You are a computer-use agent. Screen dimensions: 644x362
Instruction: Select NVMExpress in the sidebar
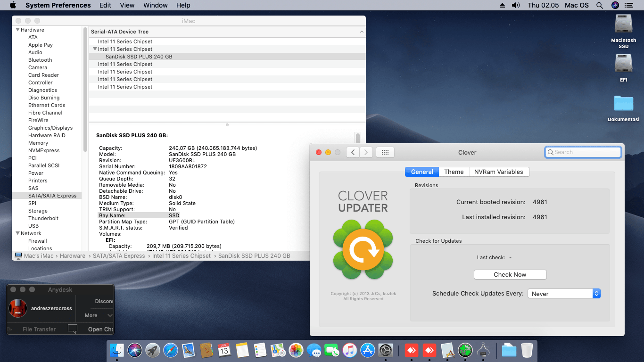(x=44, y=150)
